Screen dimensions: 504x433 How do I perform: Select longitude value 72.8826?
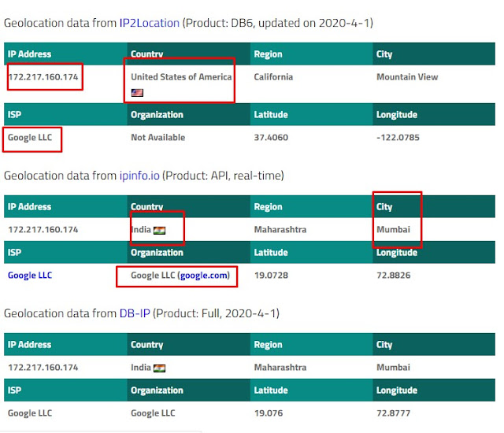pyautogui.click(x=394, y=276)
